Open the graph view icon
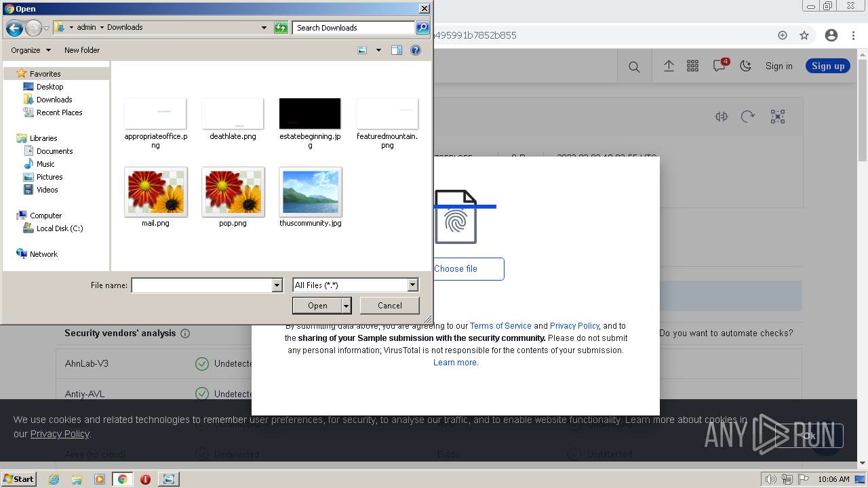The height and width of the screenshot is (488, 868). pos(778,117)
